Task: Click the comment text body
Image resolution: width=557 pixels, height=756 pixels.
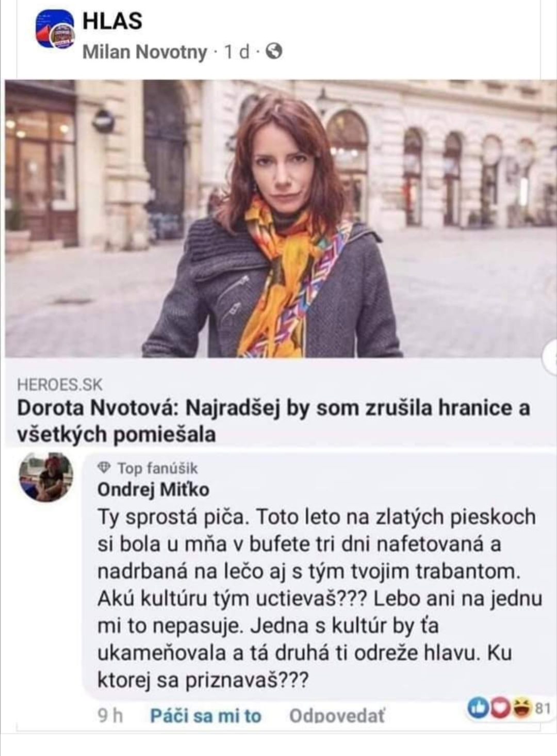Action: [x=317, y=598]
